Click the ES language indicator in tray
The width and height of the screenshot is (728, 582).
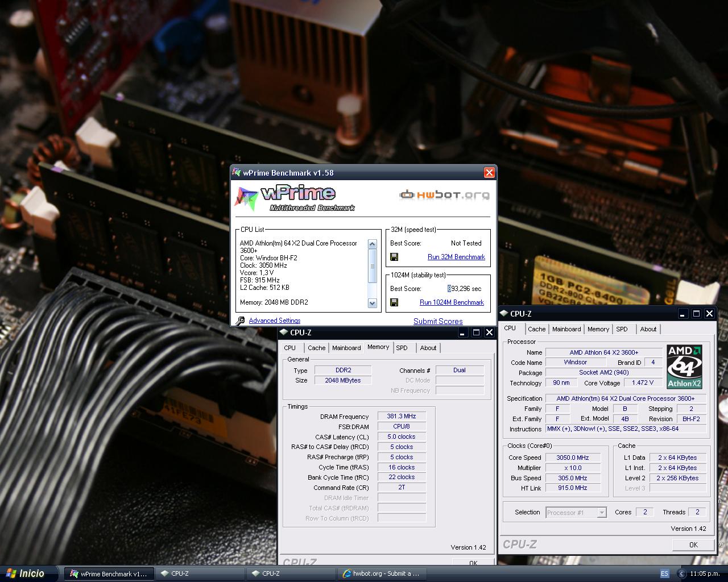[664, 573]
